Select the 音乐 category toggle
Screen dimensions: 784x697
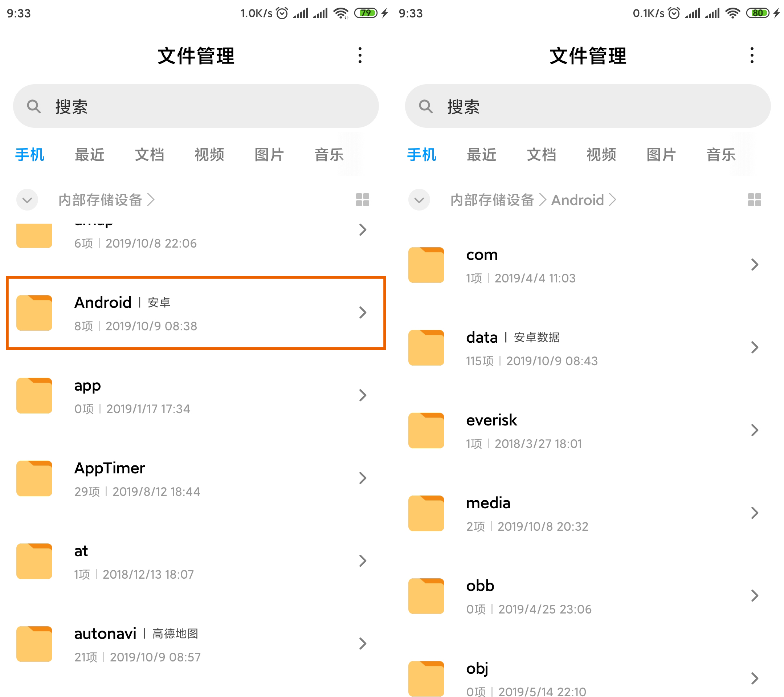coord(329,155)
